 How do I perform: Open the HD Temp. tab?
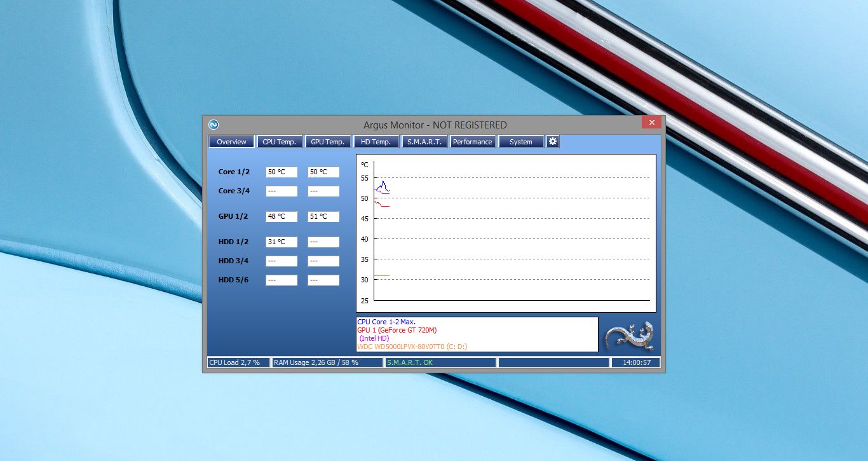click(376, 142)
